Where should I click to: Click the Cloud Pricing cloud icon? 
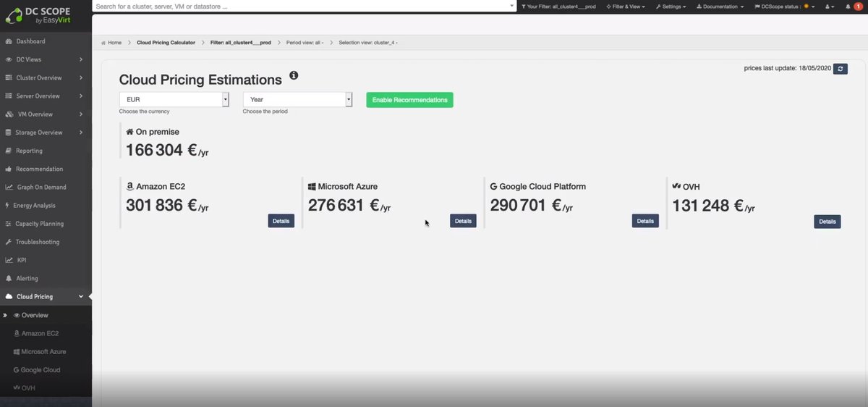point(9,296)
